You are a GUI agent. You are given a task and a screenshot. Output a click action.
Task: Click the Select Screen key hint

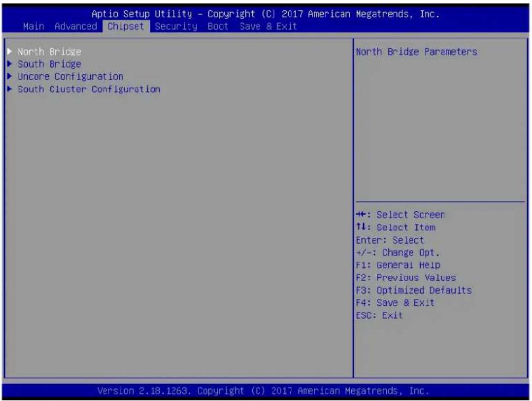click(401, 215)
